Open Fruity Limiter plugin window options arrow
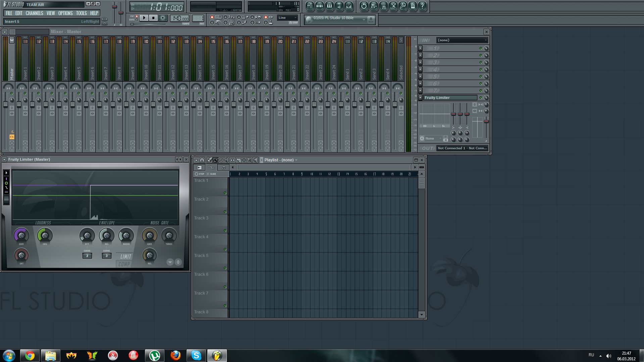 point(5,160)
